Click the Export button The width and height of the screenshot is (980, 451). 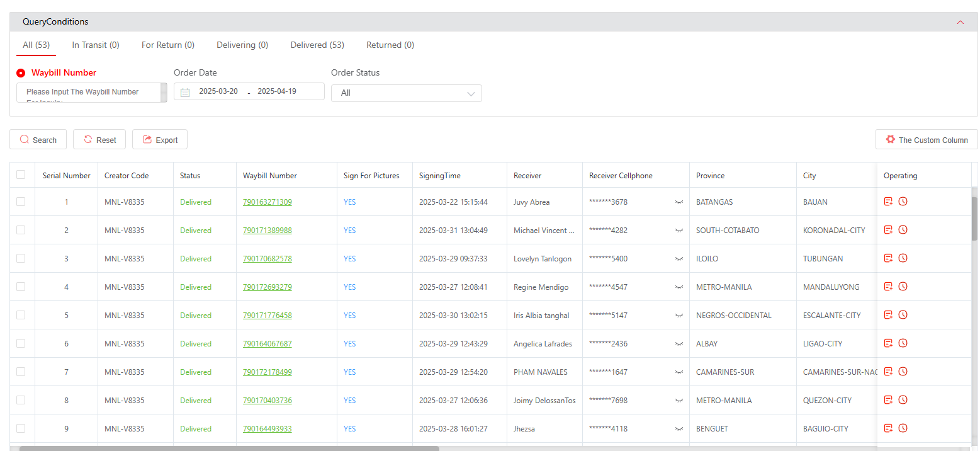click(x=160, y=140)
